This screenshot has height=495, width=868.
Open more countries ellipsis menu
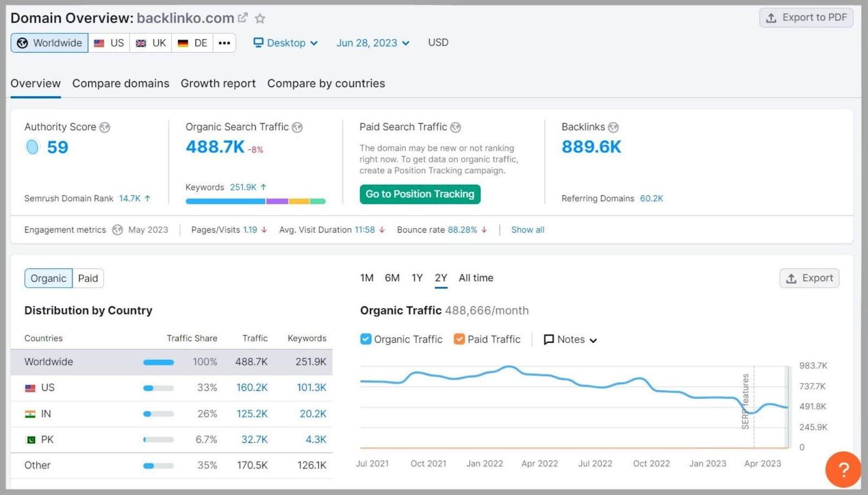tap(224, 43)
